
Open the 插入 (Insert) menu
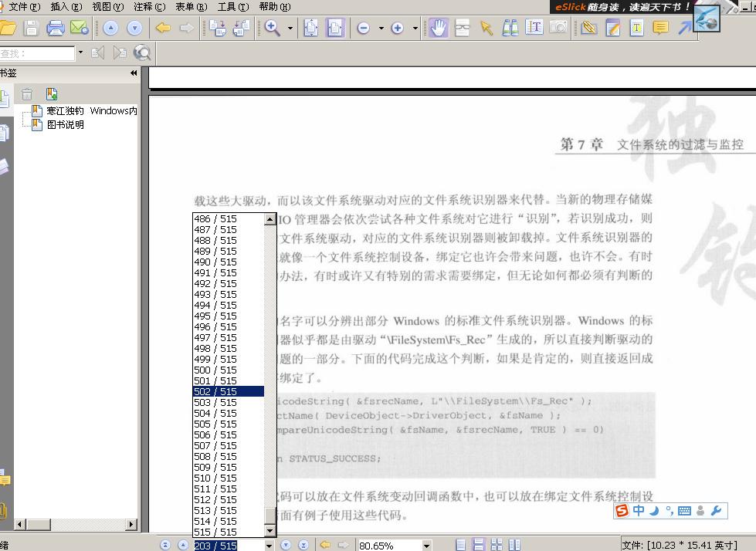point(66,7)
